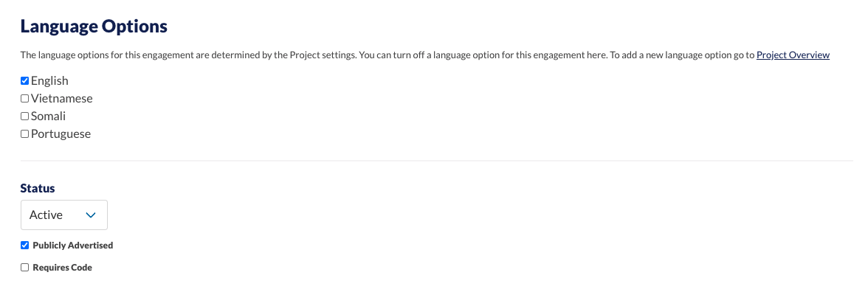Click the blue chevron arrow in Status dropdown
The image size is (868, 292).
point(92,215)
